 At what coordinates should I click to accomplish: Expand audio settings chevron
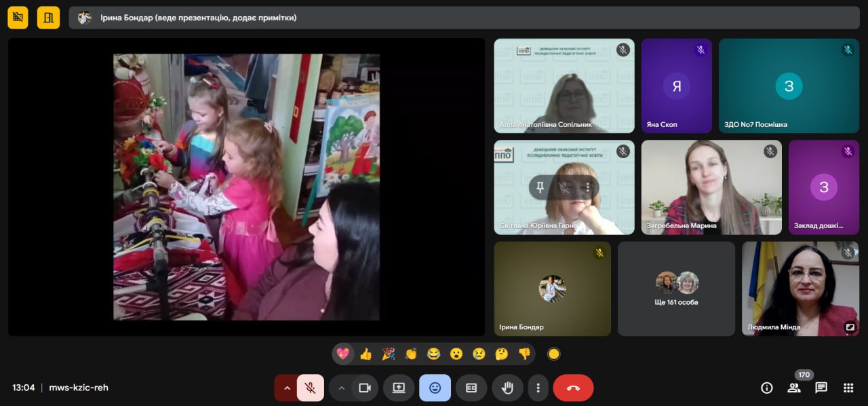(287, 388)
